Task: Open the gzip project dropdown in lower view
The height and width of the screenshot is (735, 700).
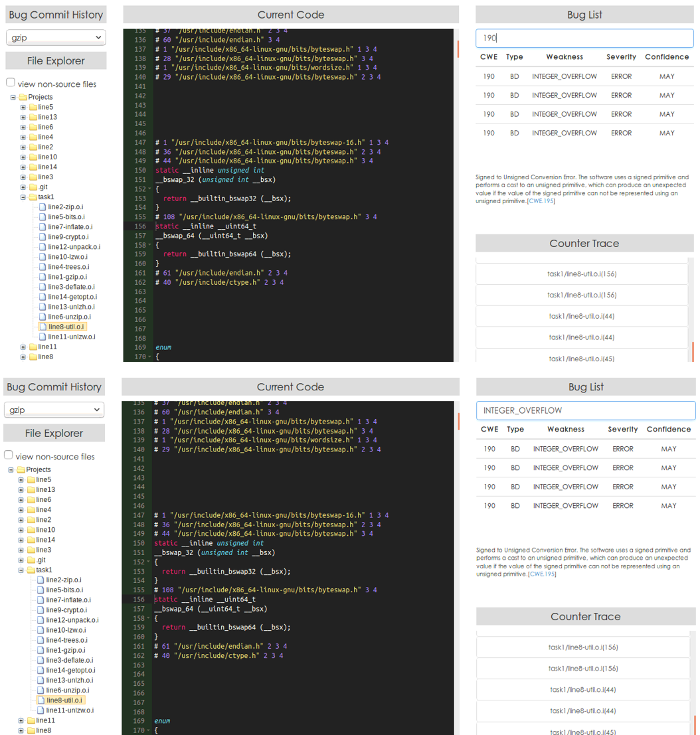Action: [x=54, y=410]
